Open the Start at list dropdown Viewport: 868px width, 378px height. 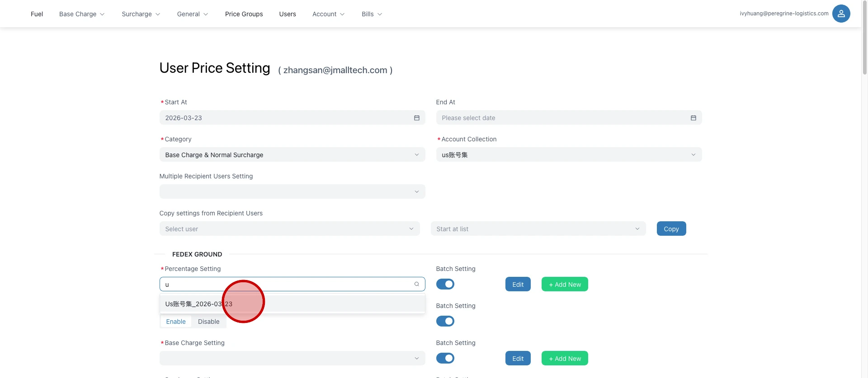pos(538,229)
